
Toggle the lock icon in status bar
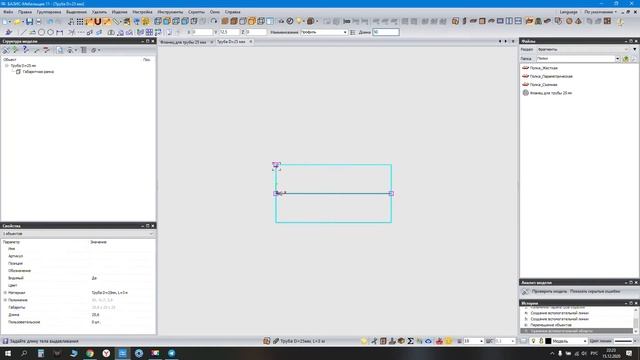point(541,341)
